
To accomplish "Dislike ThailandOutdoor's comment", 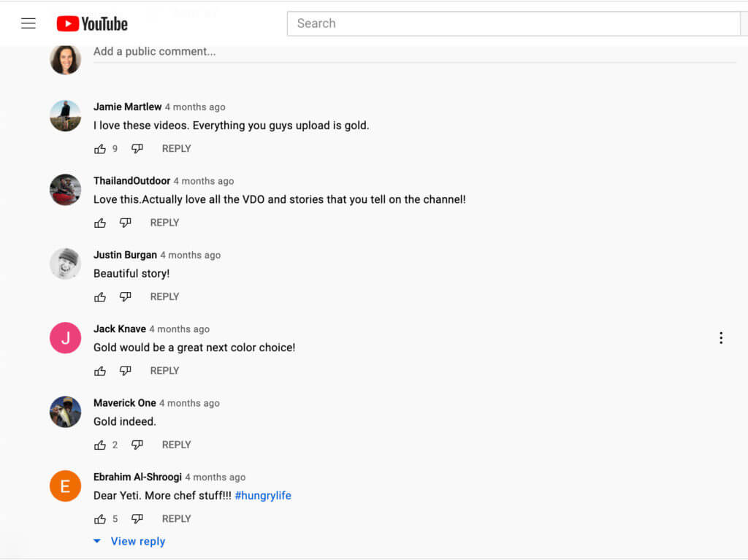I will (x=125, y=223).
